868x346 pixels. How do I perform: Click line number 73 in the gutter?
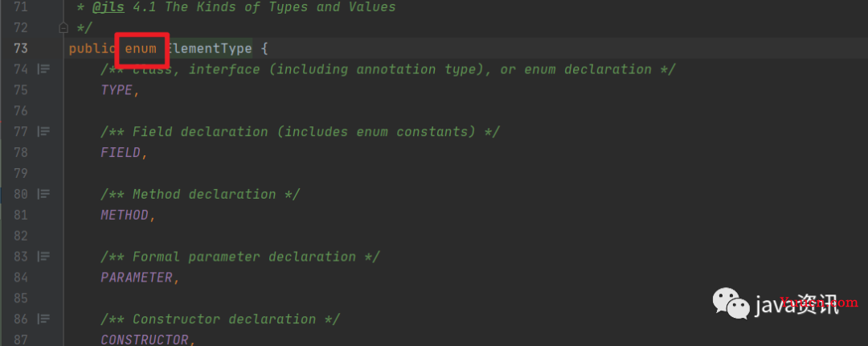point(20,49)
